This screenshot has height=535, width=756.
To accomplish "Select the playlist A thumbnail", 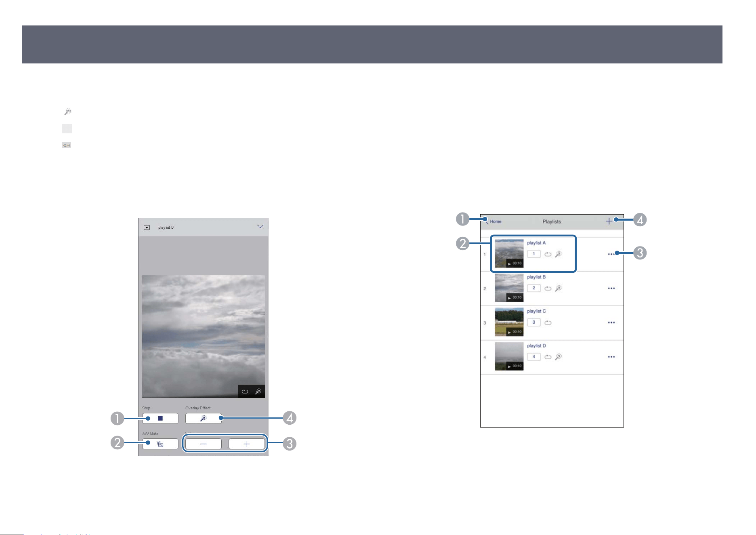I will (x=509, y=253).
